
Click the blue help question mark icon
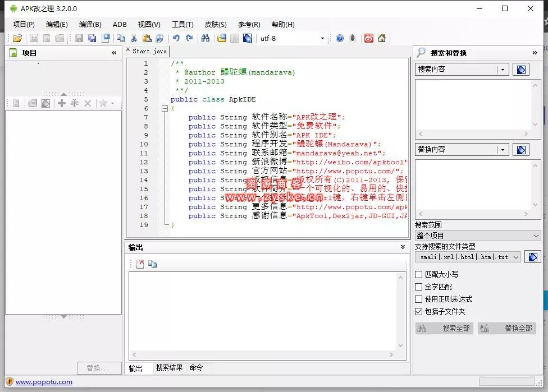click(x=340, y=38)
